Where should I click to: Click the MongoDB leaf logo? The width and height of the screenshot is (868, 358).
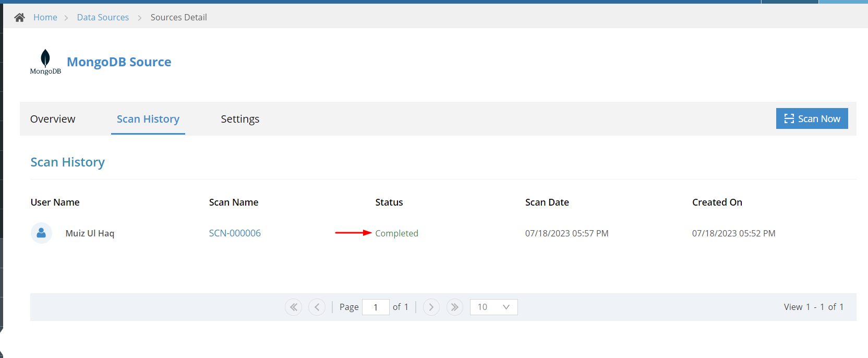click(x=45, y=62)
